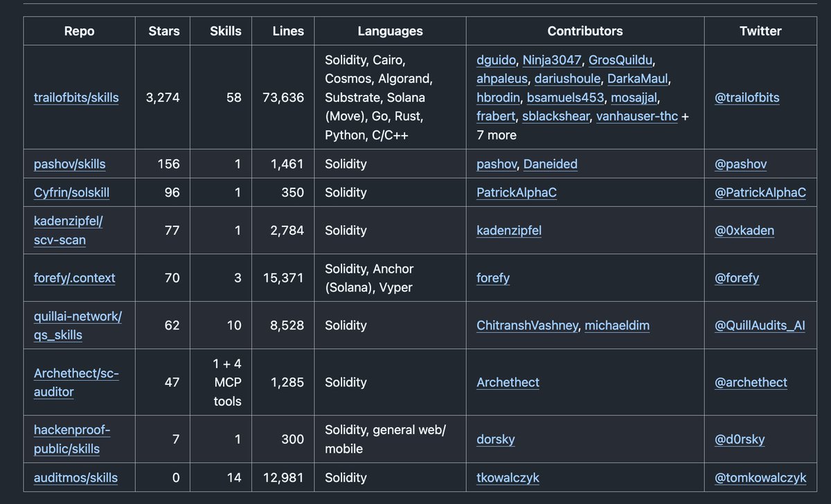Open the @pashov Twitter link
831x504 pixels.
(x=741, y=164)
